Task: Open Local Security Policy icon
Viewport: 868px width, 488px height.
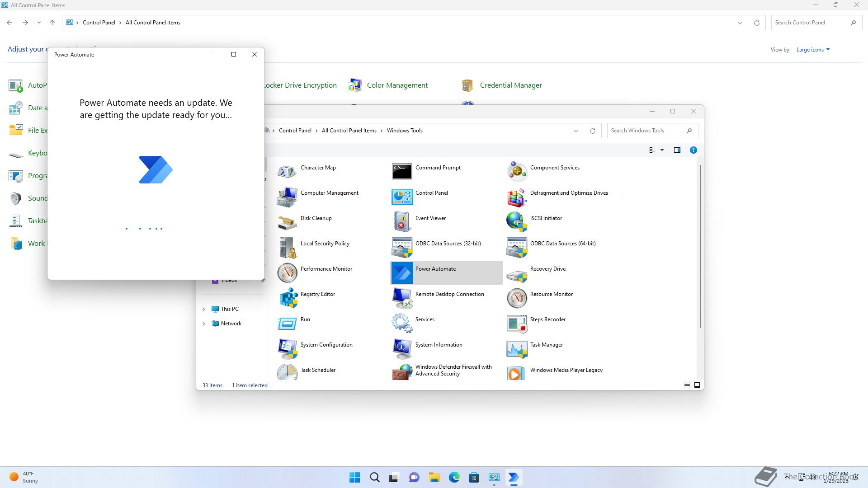Action: click(287, 248)
